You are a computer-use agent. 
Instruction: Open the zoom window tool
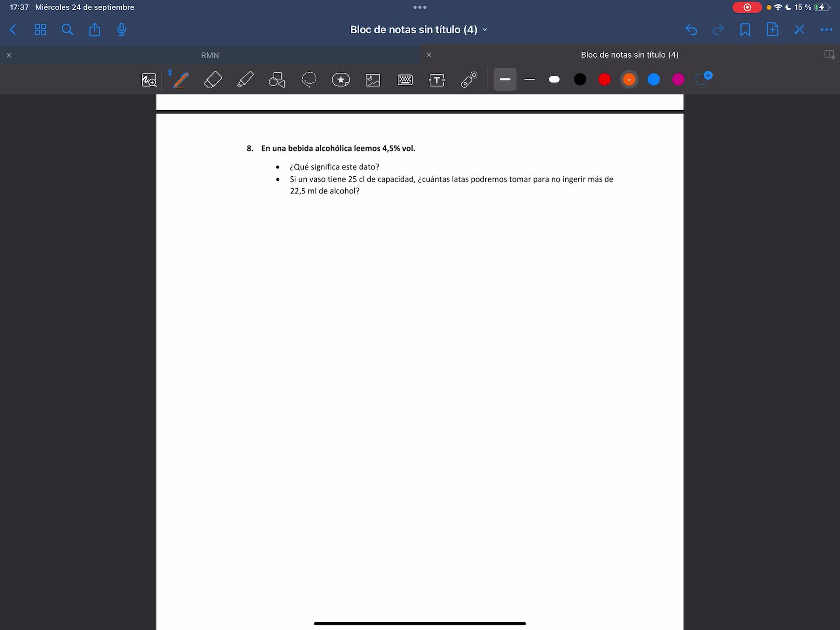point(149,80)
